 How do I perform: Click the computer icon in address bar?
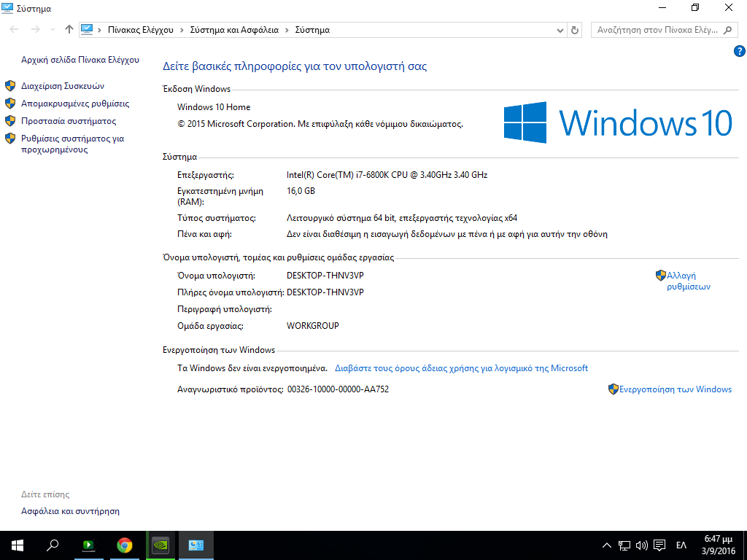click(87, 29)
